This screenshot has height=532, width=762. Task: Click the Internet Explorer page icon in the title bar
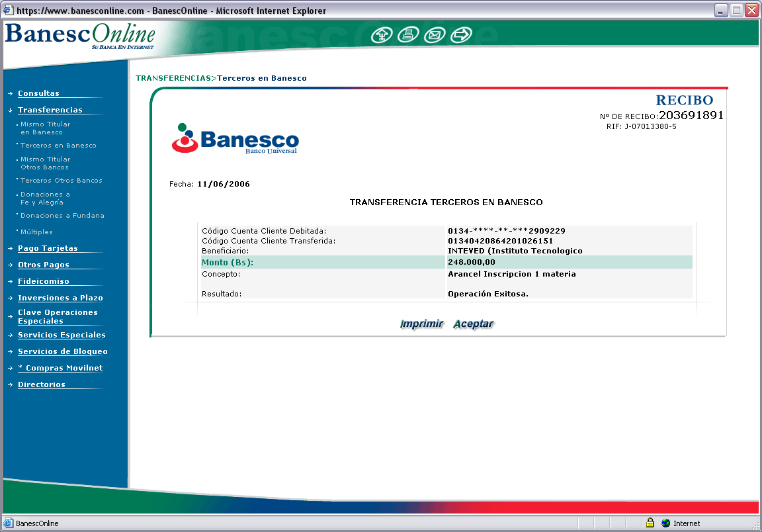8,10
